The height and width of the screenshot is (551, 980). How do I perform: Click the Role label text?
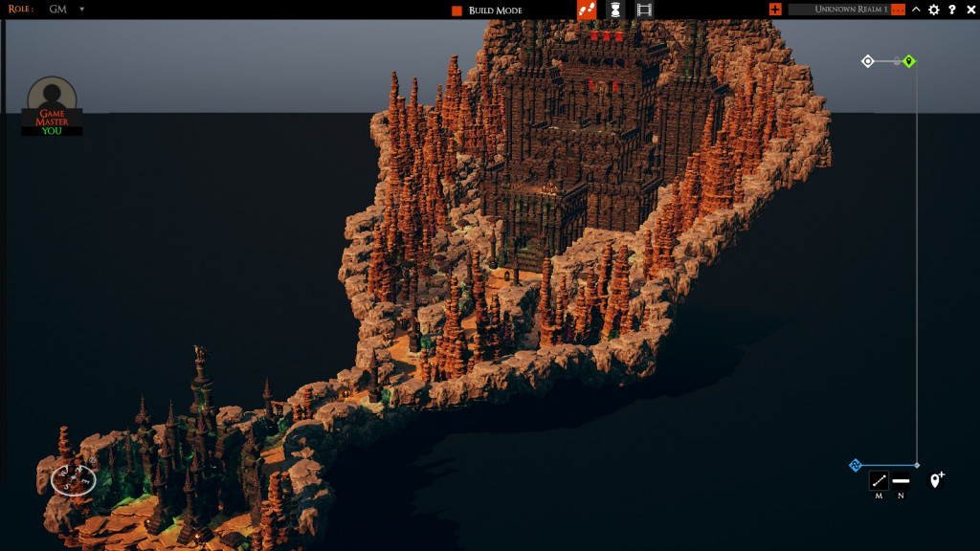click(21, 10)
